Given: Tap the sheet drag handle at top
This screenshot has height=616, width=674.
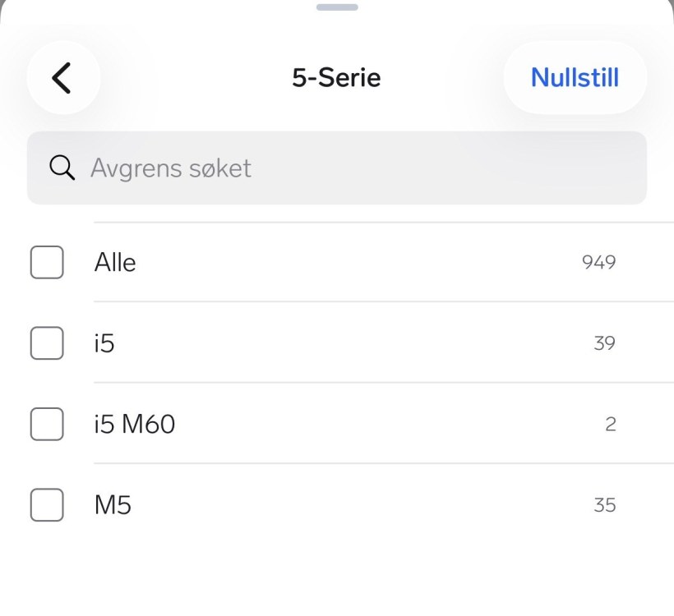Looking at the screenshot, I should [x=337, y=7].
